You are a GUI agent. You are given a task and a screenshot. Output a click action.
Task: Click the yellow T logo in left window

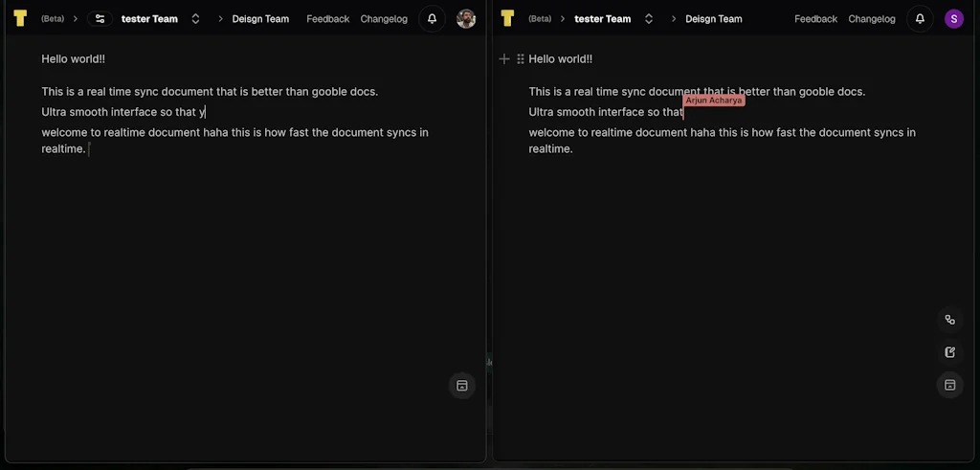tap(20, 19)
